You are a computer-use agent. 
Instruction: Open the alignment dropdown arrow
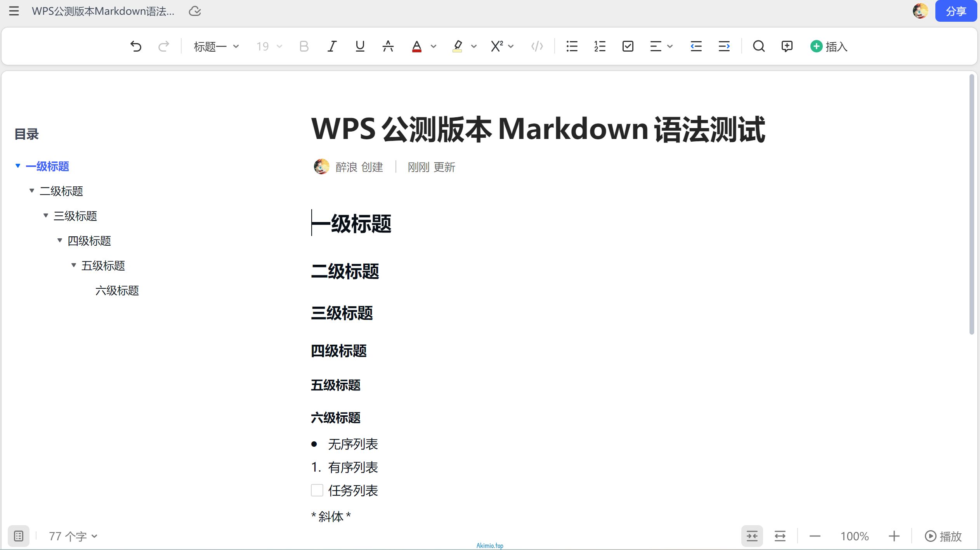tap(670, 47)
